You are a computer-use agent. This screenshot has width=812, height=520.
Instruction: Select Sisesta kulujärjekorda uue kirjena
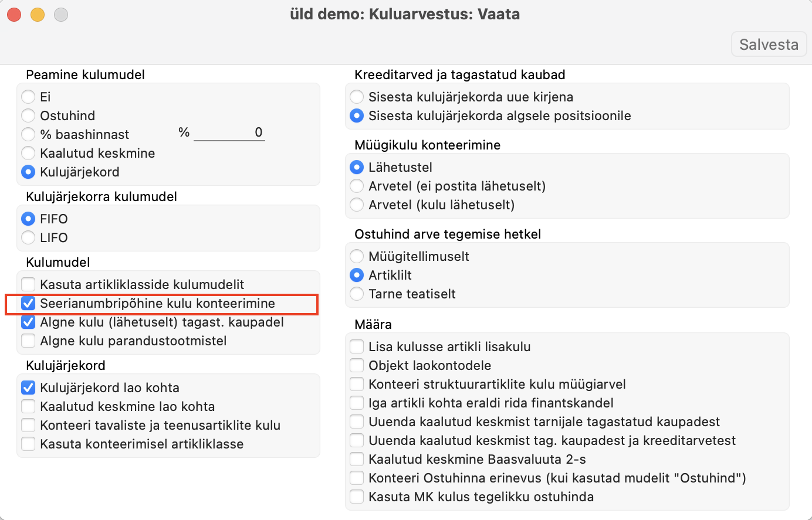tap(357, 97)
